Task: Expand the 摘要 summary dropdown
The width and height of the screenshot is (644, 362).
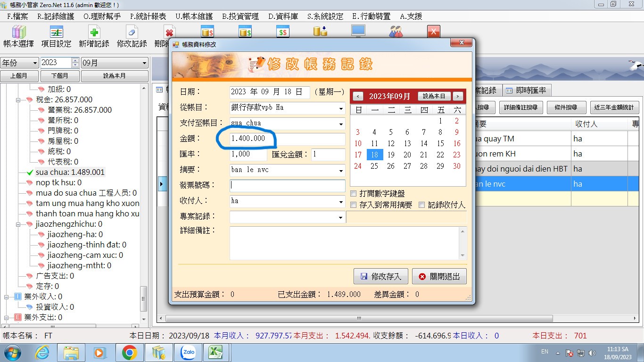Action: [x=341, y=171]
